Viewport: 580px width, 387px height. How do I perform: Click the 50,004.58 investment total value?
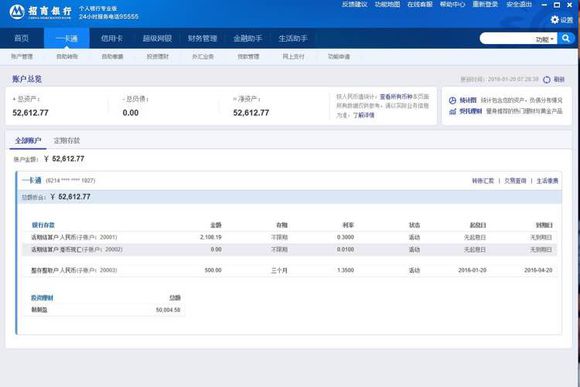(168, 310)
